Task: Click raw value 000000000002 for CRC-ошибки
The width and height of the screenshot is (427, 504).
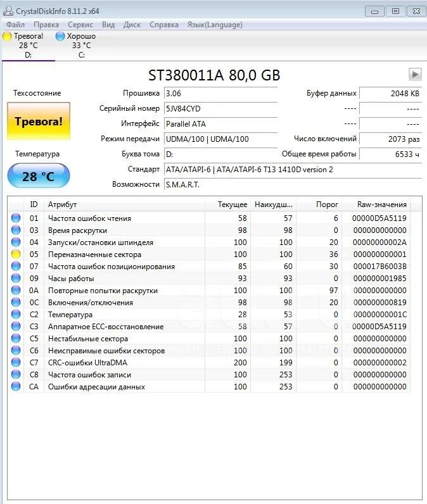Action: tap(379, 363)
